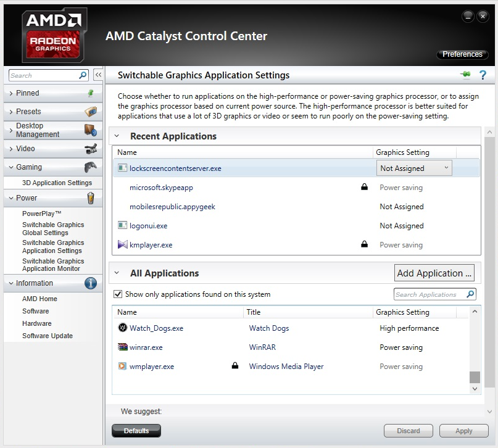Click the lockscreencontentserver.exe app icon
The image size is (498, 448).
(122, 168)
